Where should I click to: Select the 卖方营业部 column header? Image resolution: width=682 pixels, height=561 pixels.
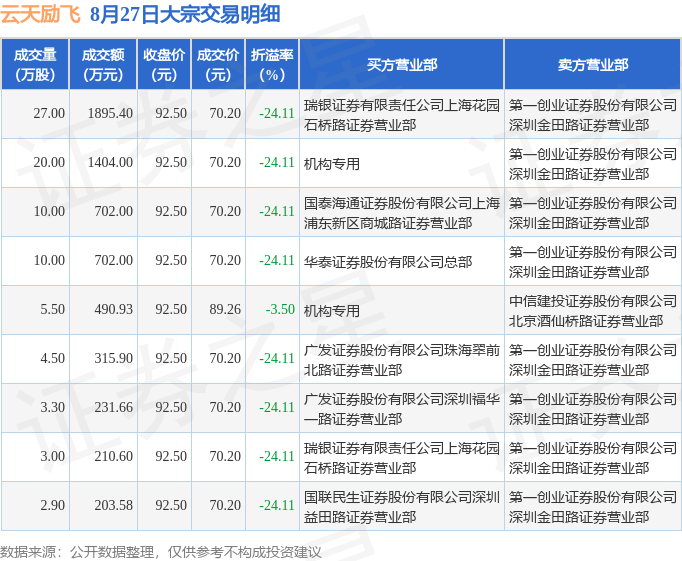tap(592, 64)
